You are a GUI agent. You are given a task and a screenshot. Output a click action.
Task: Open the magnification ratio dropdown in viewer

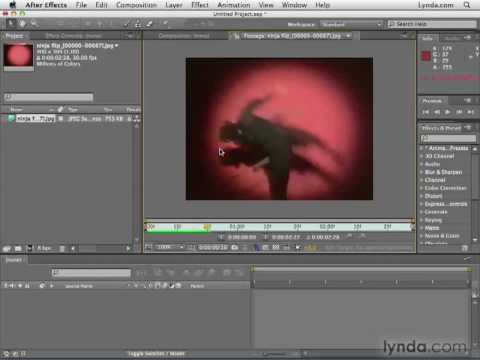170,247
